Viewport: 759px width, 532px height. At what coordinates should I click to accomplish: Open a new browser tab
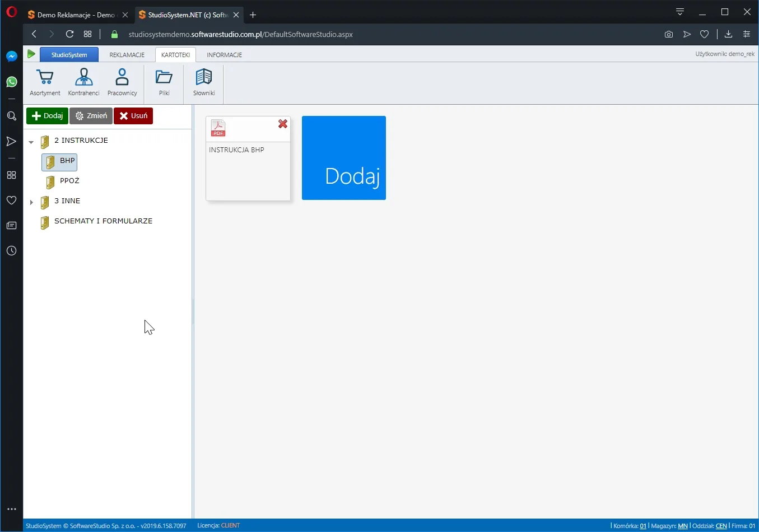(x=253, y=15)
